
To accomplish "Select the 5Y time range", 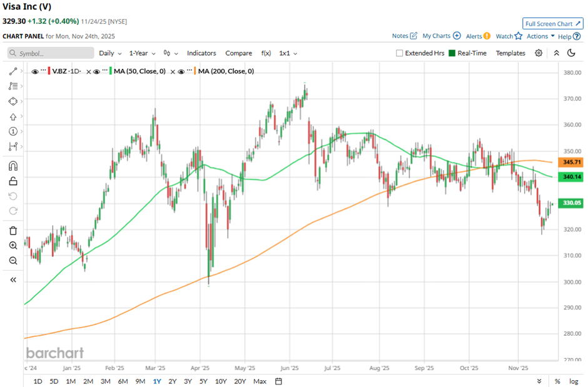I will (203, 381).
